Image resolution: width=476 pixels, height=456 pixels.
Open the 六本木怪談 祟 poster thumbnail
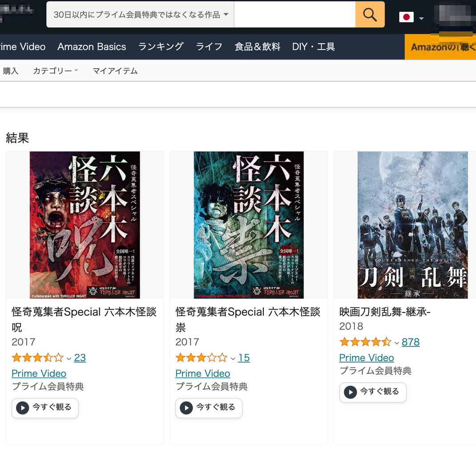pyautogui.click(x=249, y=225)
